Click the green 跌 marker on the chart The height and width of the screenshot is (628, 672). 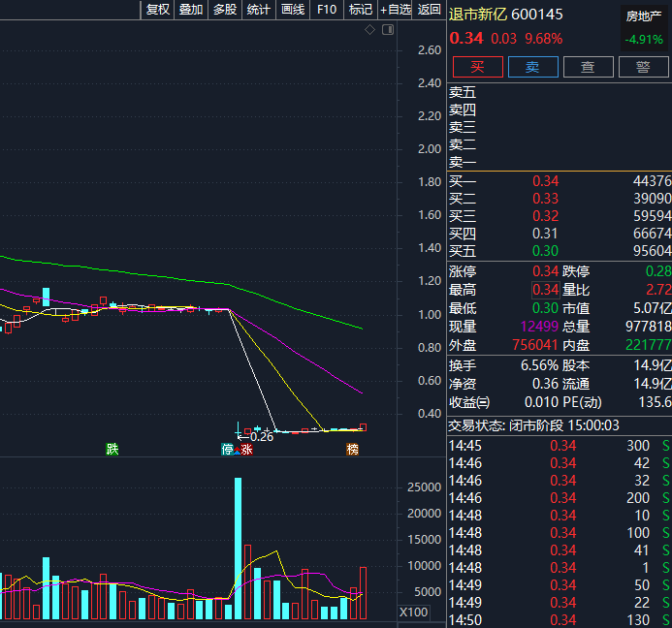pyautogui.click(x=112, y=449)
